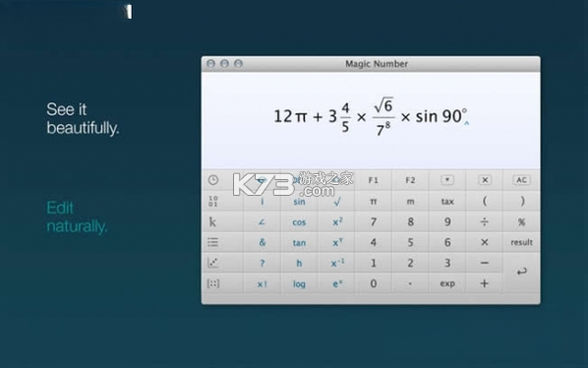This screenshot has width=588, height=368.
Task: Open the dropdown arrow key next to F2
Action: [x=447, y=180]
